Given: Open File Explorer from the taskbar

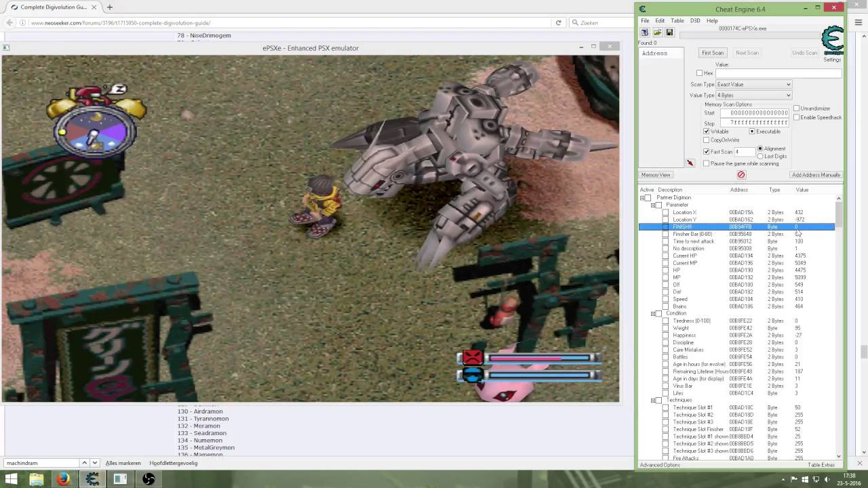Looking at the screenshot, I should (x=36, y=479).
